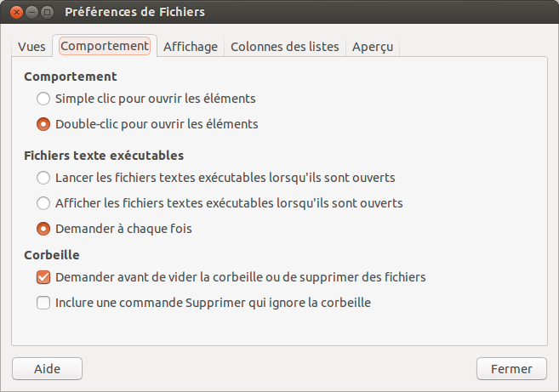Click the Corbeille section heading
This screenshot has width=559, height=392.
click(52, 254)
